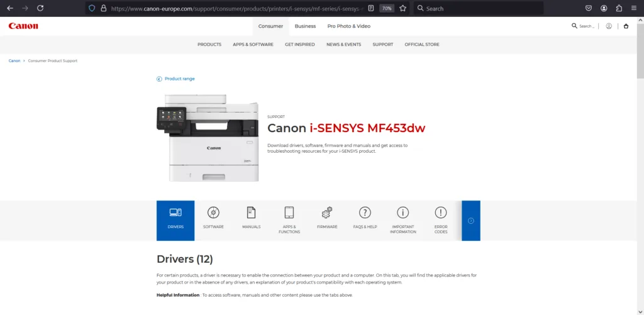This screenshot has height=315, width=644.
Task: Go to OFFICIAL STORE
Action: 422,45
